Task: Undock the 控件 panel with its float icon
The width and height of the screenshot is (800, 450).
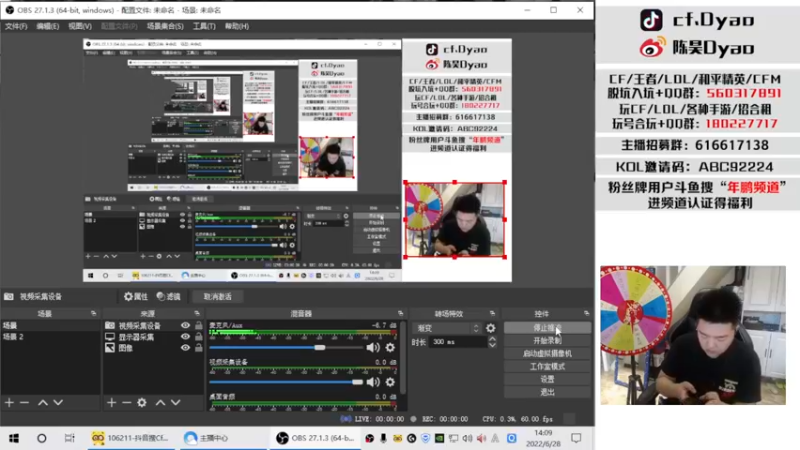Action: (587, 313)
